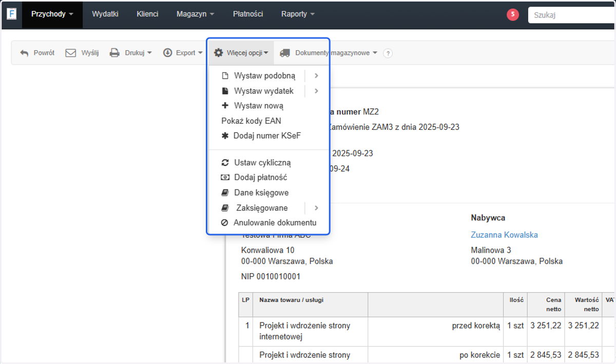Choose Anulowanie dokumentu menu entry
616x364 pixels.
(x=275, y=223)
